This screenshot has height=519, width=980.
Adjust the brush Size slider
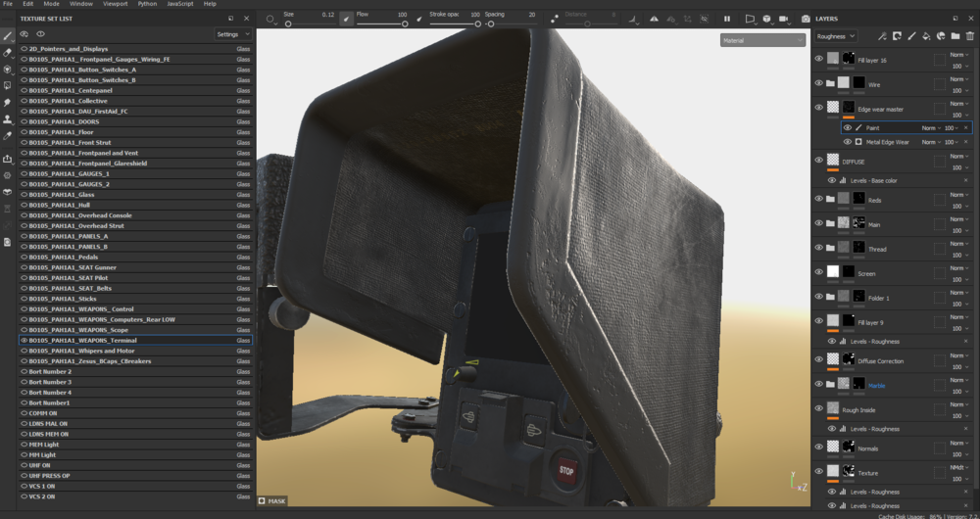[309, 24]
